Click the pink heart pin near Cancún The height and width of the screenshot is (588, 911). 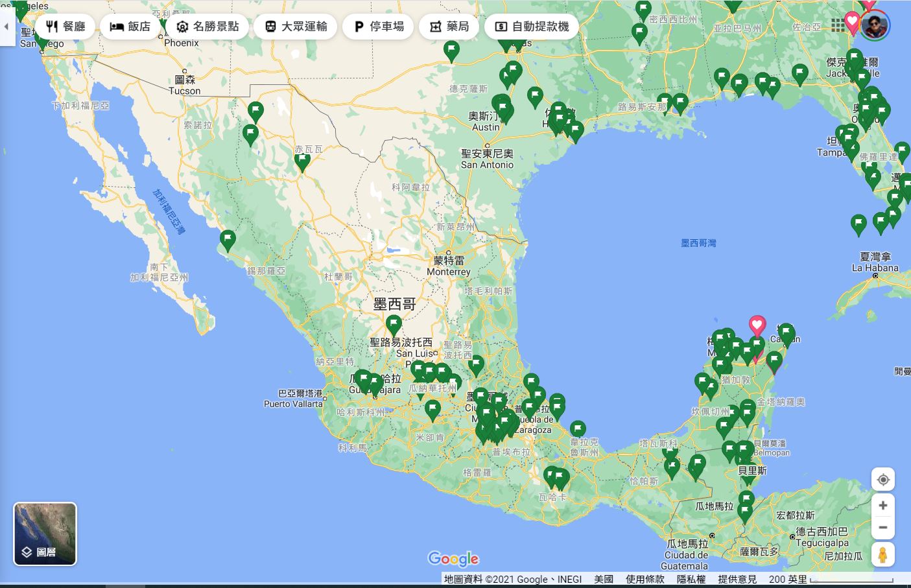coord(757,324)
